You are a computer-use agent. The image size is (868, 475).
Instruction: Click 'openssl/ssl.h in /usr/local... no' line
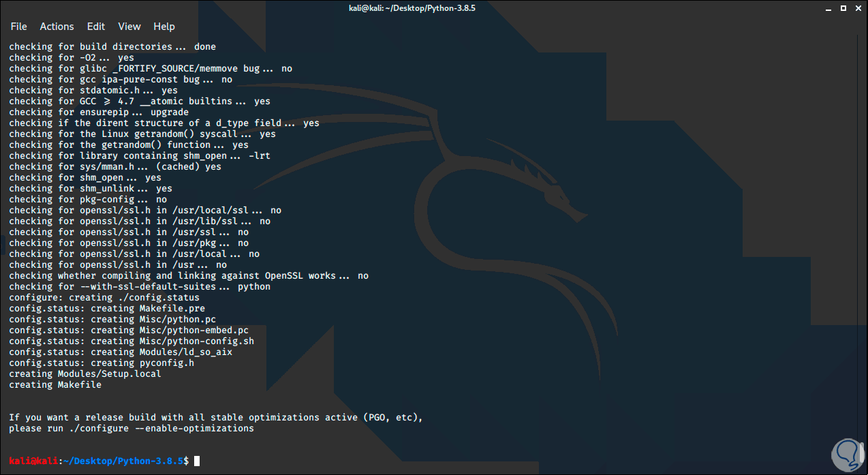click(134, 254)
